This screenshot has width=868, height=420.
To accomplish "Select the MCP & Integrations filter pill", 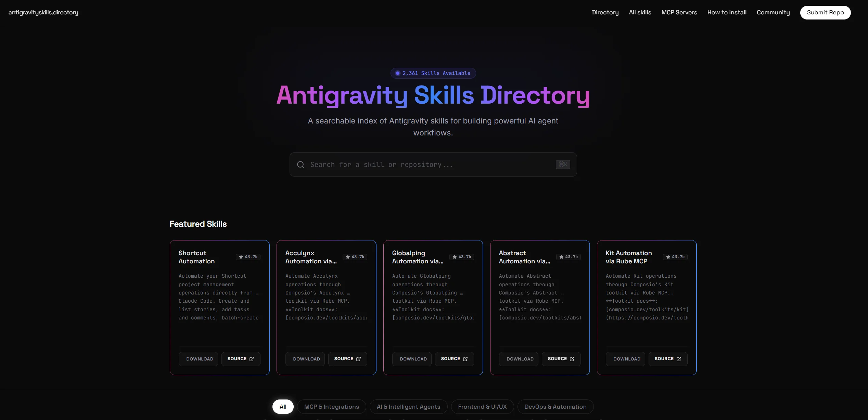I will pyautogui.click(x=331, y=407).
